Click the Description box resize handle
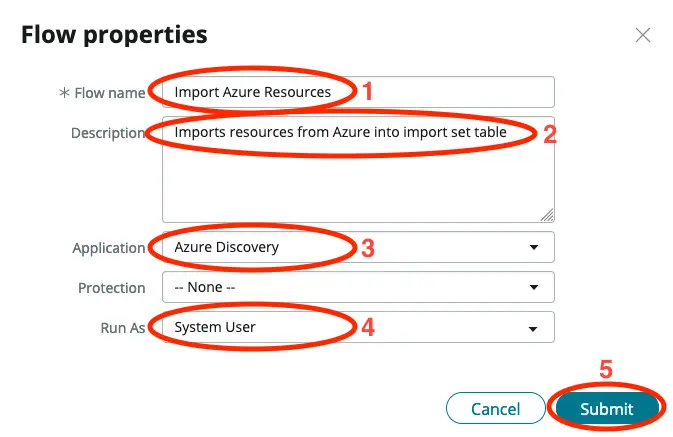This screenshot has height=437, width=673. click(547, 215)
